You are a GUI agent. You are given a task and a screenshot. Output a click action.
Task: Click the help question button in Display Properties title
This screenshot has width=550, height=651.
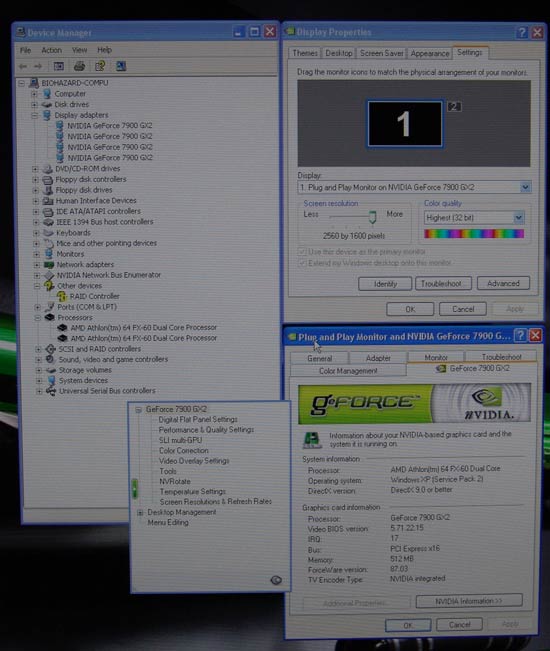point(522,32)
